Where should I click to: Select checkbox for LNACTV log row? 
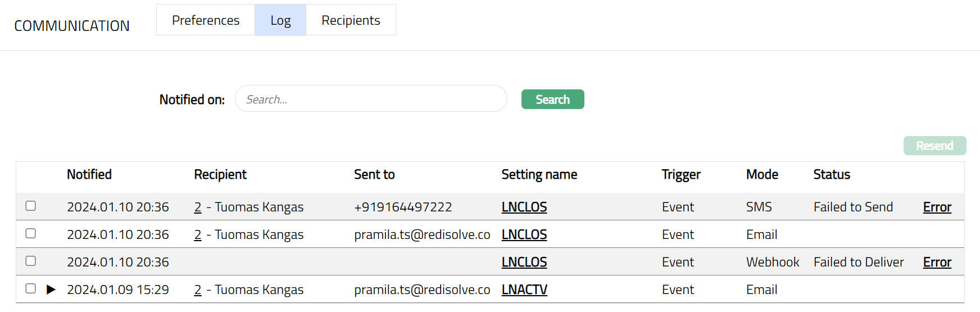(x=31, y=289)
